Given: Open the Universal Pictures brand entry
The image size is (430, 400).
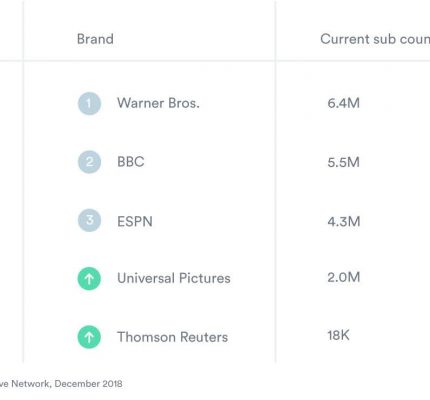Looking at the screenshot, I should coord(174,278).
